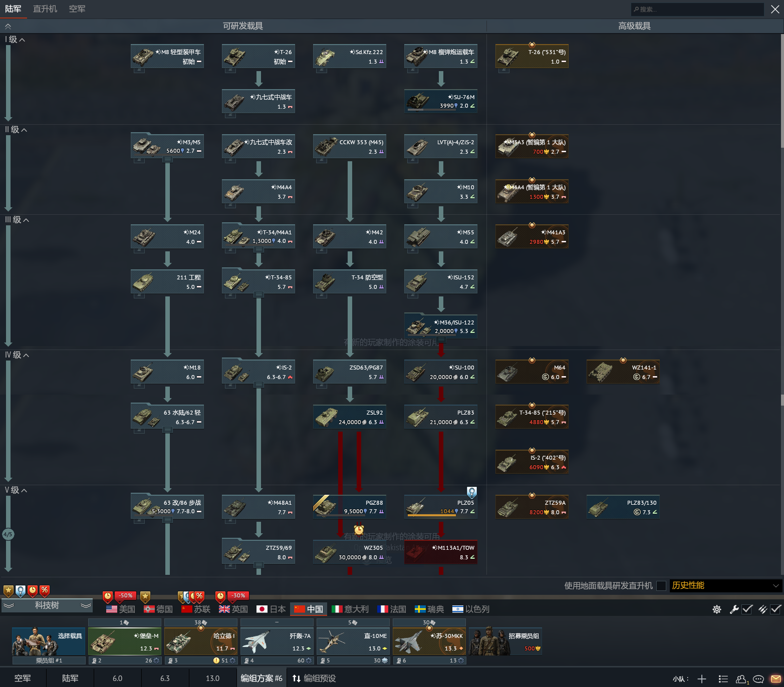This screenshot has height=687, width=784.
Task: Switch to the top 空军 tab
Action: (x=77, y=9)
